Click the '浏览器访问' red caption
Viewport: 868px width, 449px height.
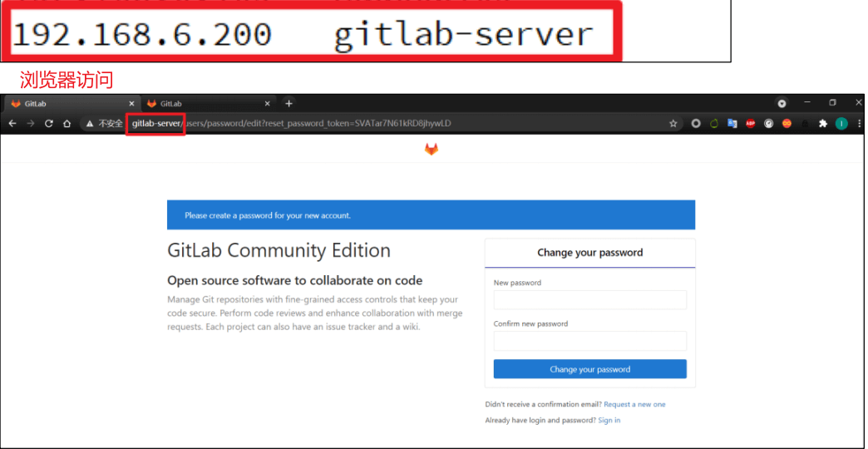click(x=67, y=80)
